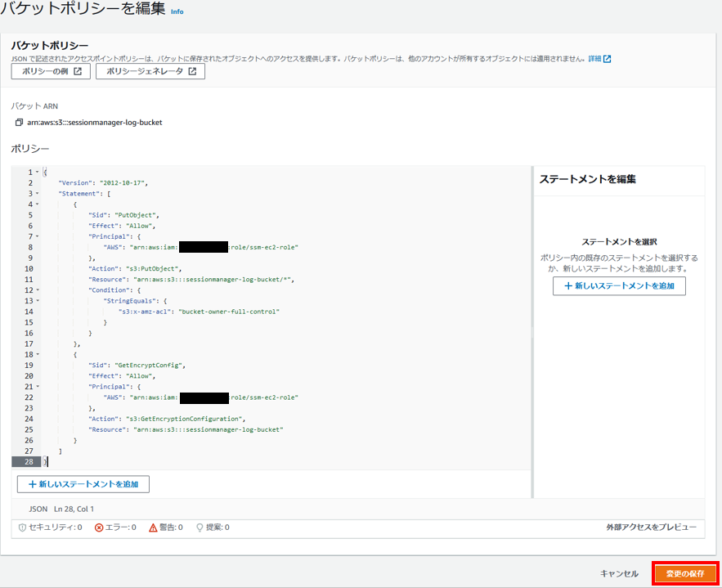Collapse the fold arrow on line 18
The height and width of the screenshot is (588, 722).
[x=38, y=355]
